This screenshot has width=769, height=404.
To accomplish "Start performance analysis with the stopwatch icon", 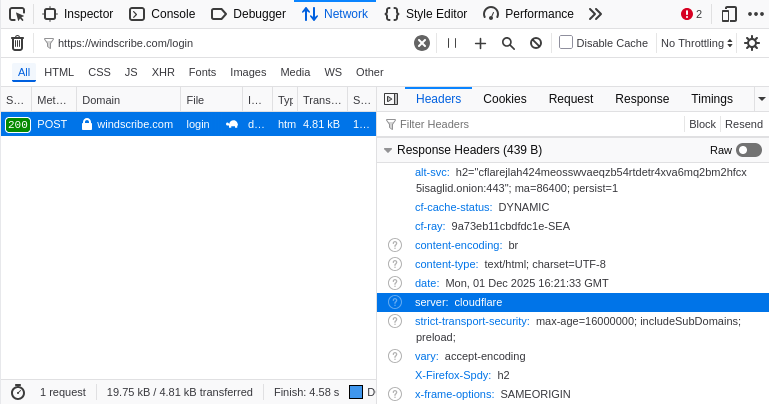I will click(18, 392).
